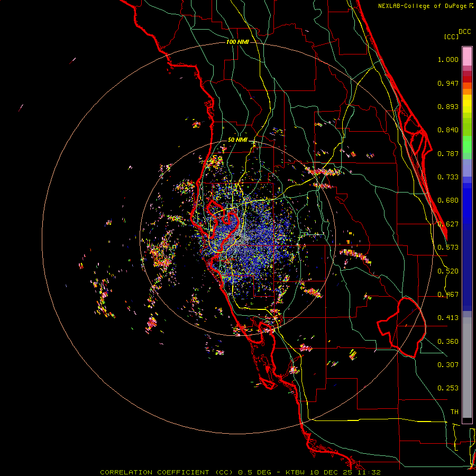476x476 pixels.
Task: Click the 100 NMI range ring label
Action: pos(237,42)
